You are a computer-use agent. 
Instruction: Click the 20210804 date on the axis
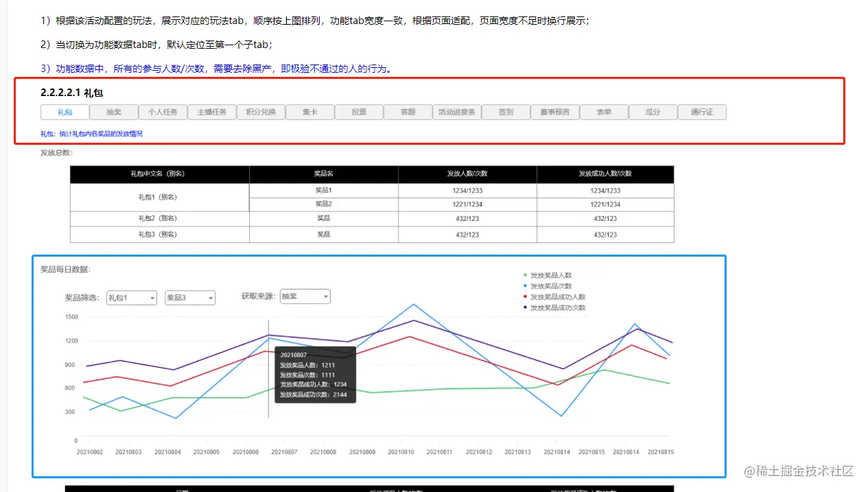(167, 452)
